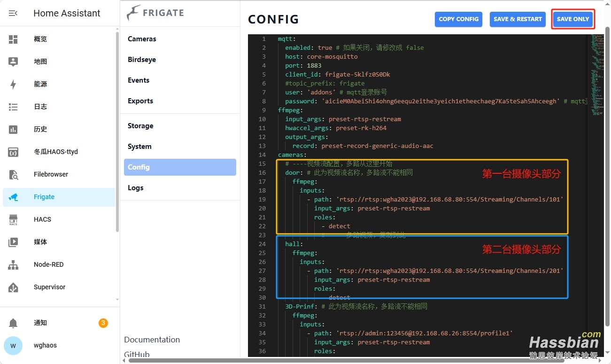Image resolution: width=611 pixels, height=364 pixels.
Task: Open the 日志 logbook list icon
Action: pyautogui.click(x=13, y=107)
